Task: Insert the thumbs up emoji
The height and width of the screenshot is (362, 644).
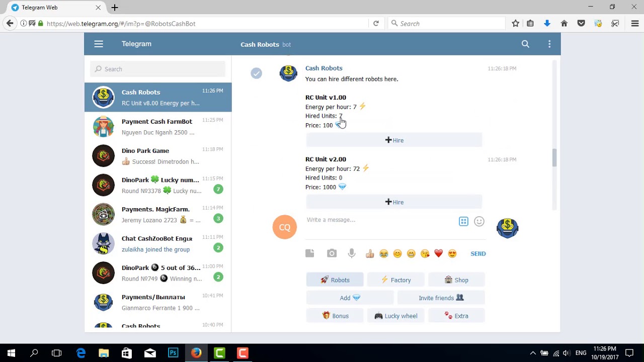Action: [370, 254]
